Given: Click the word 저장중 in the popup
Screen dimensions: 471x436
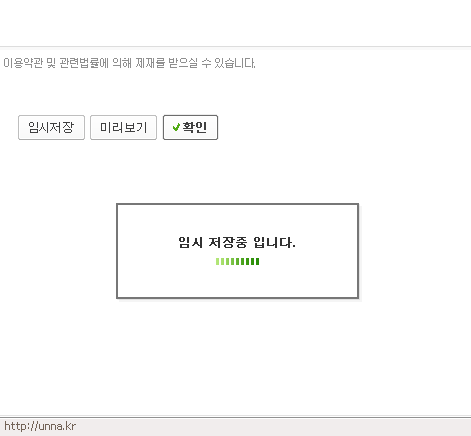Looking at the screenshot, I should (228, 242).
